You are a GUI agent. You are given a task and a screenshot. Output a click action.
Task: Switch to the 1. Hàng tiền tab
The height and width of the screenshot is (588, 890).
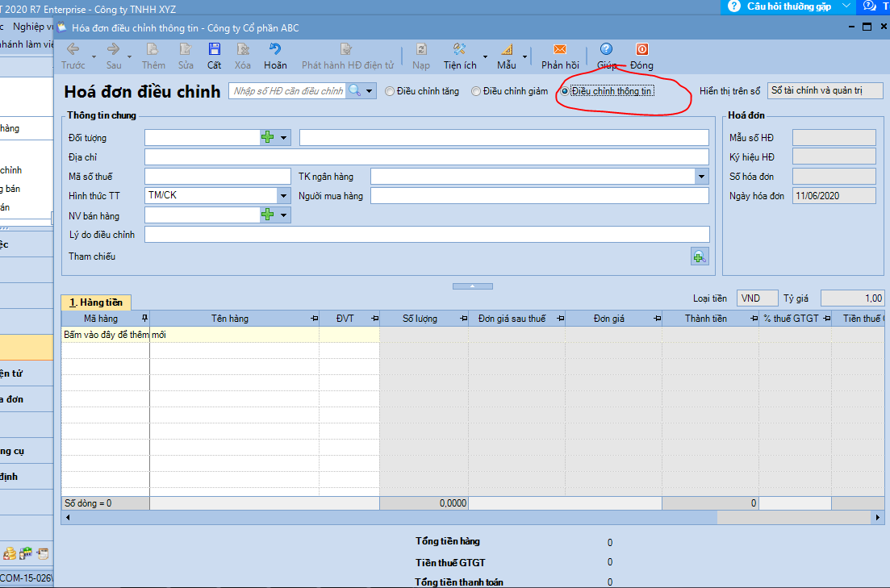coord(96,302)
